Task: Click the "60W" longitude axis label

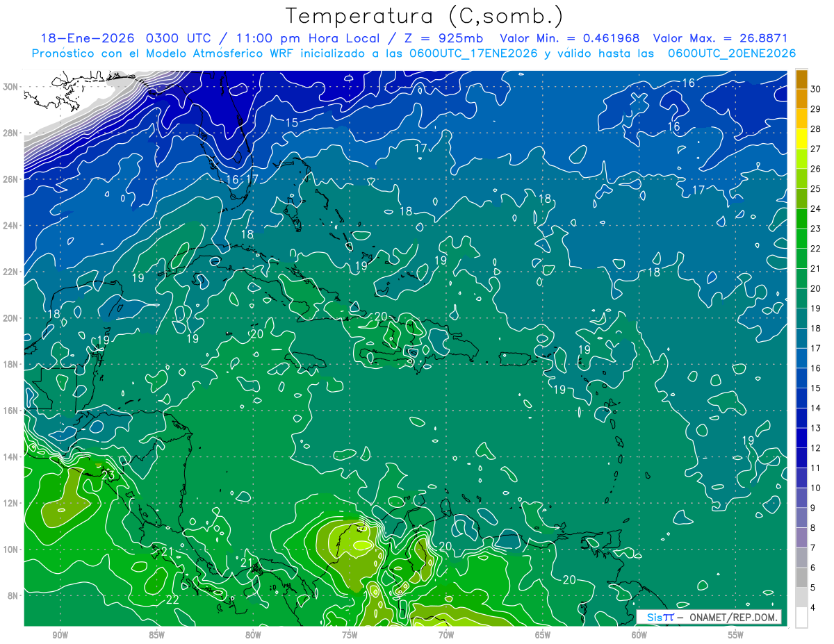Action: pyautogui.click(x=639, y=635)
